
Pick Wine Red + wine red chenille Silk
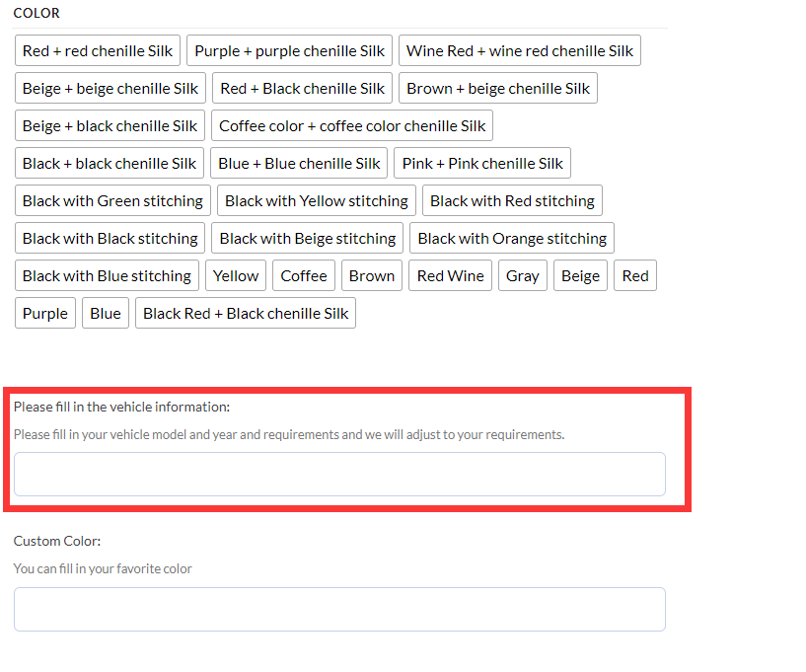tap(519, 51)
